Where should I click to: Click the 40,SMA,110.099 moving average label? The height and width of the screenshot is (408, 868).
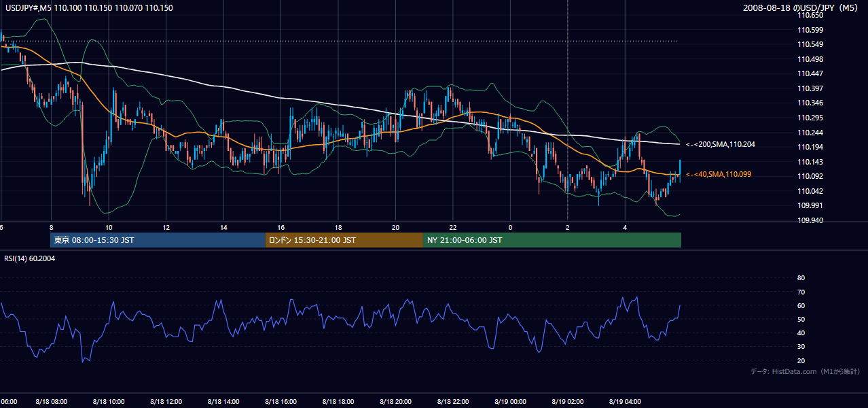(719, 174)
